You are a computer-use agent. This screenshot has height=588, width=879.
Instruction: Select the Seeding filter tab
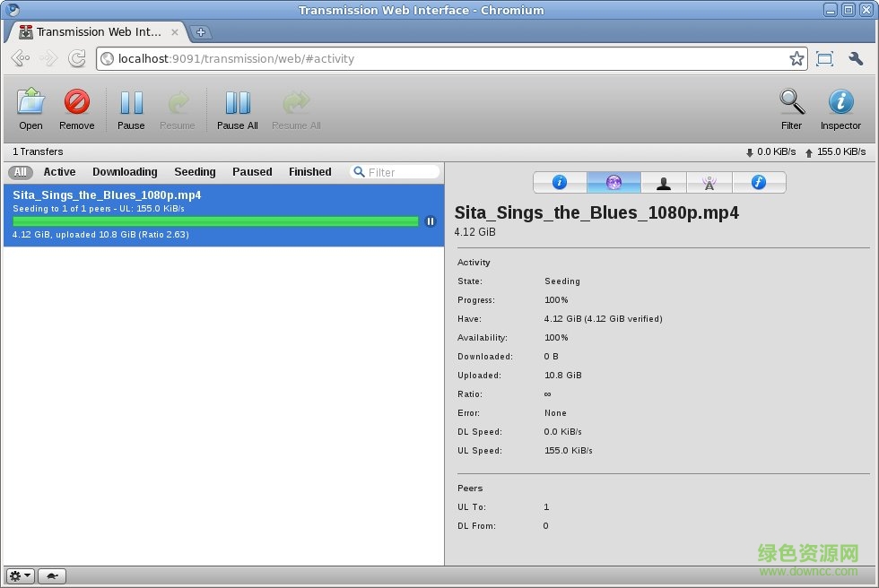(195, 171)
